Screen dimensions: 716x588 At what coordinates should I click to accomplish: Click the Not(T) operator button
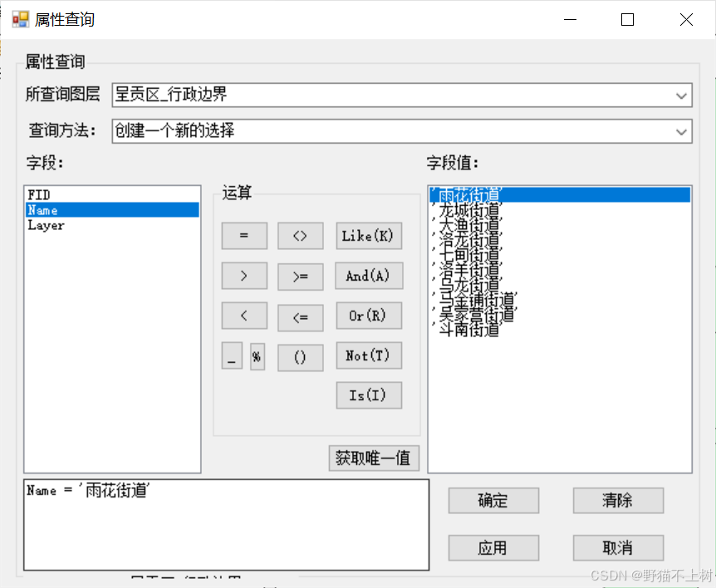tap(368, 355)
